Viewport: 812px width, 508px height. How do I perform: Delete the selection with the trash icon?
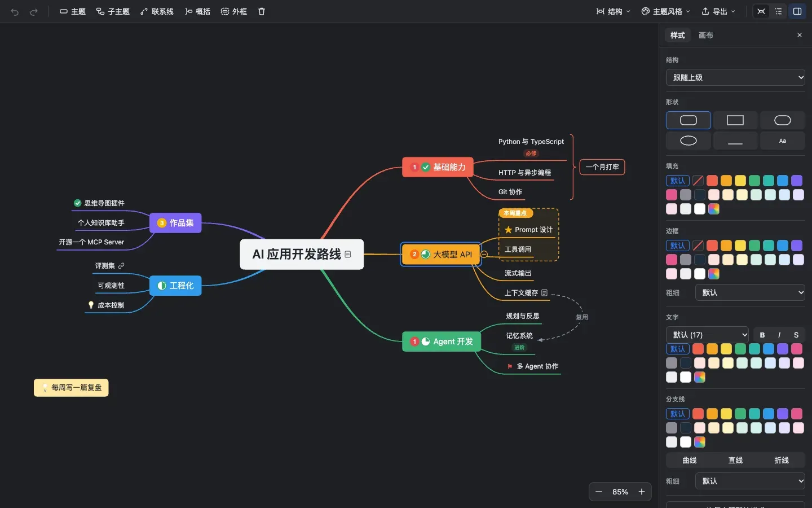[262, 11]
